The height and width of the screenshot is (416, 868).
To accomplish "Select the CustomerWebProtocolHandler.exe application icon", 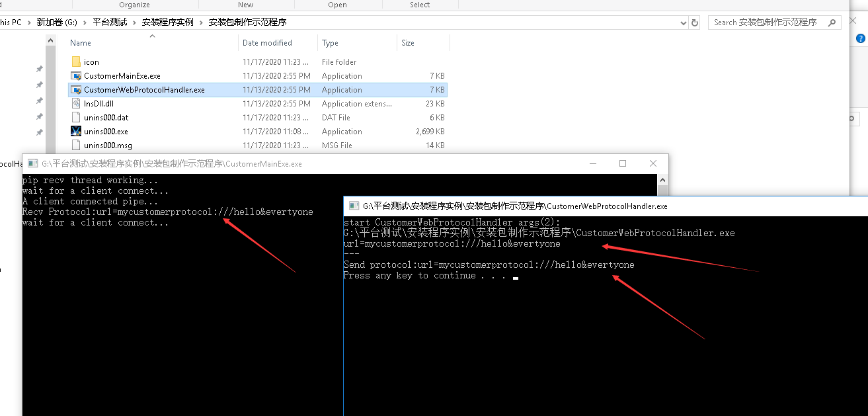I will (x=76, y=89).
